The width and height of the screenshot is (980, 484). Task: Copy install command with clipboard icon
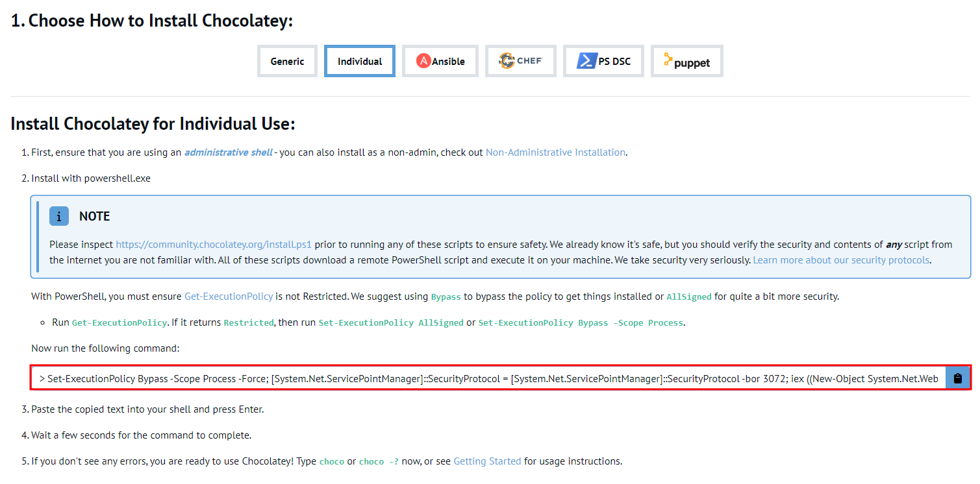957,378
